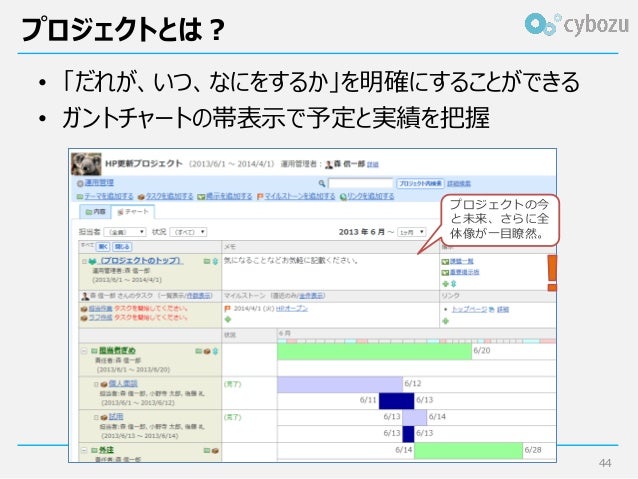Click テーマを追加する link

109,196
